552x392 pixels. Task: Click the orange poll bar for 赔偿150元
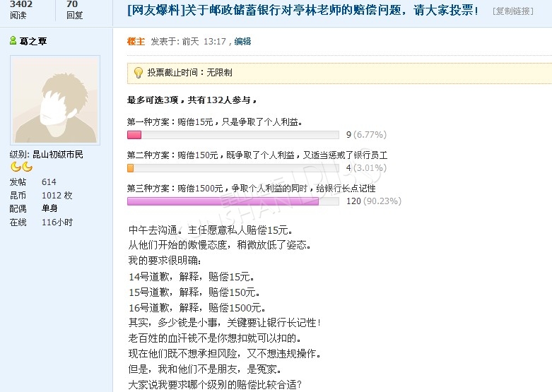click(x=130, y=168)
